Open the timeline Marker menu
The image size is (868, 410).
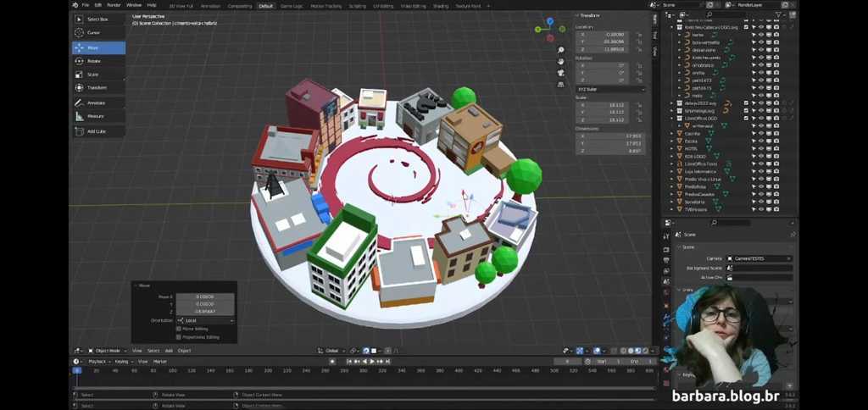(160, 362)
